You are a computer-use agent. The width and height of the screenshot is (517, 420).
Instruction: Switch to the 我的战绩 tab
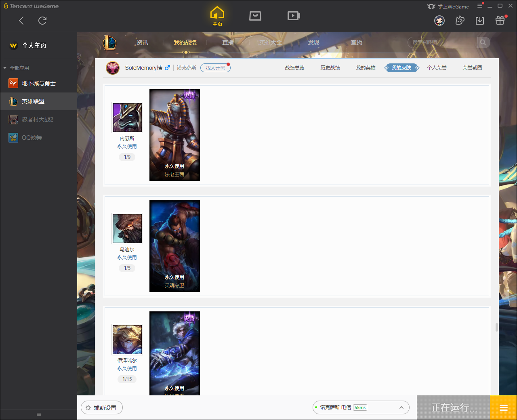[185, 42]
